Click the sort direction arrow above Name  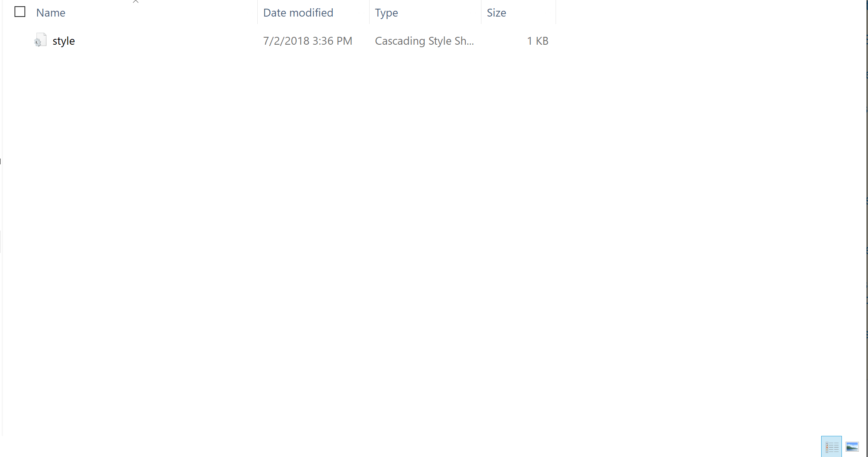(135, 2)
